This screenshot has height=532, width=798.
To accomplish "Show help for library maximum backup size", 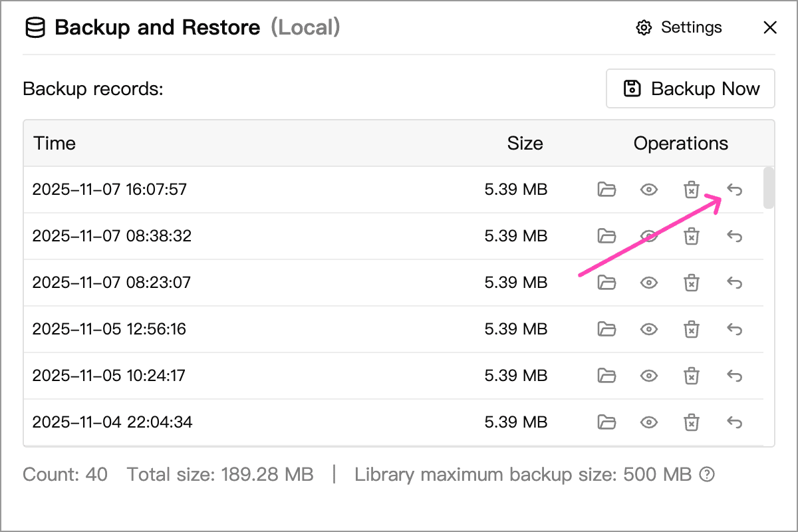I will [708, 475].
